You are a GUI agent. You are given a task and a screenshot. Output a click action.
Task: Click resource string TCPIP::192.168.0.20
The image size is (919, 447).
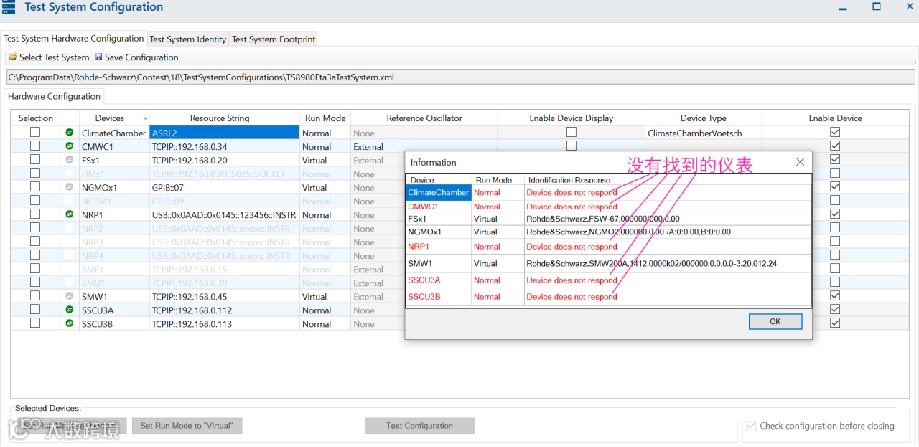[224, 160]
